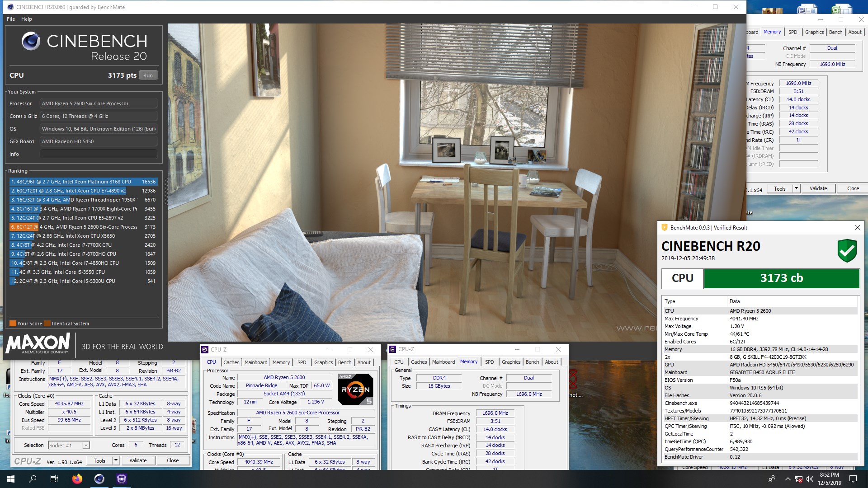Click the People icon in tray

772,479
